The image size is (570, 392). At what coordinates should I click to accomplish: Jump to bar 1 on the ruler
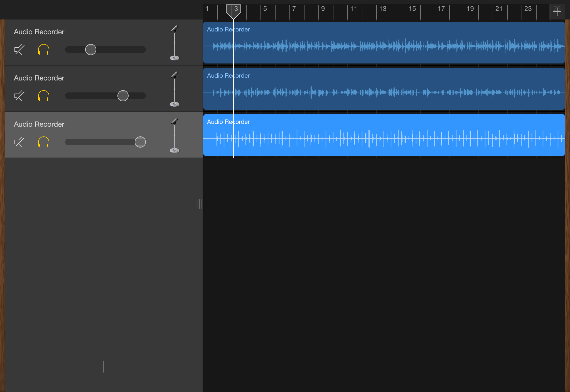pyautogui.click(x=207, y=9)
